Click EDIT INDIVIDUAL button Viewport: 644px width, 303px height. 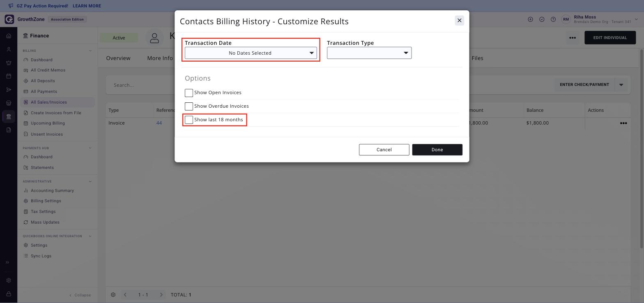click(610, 38)
